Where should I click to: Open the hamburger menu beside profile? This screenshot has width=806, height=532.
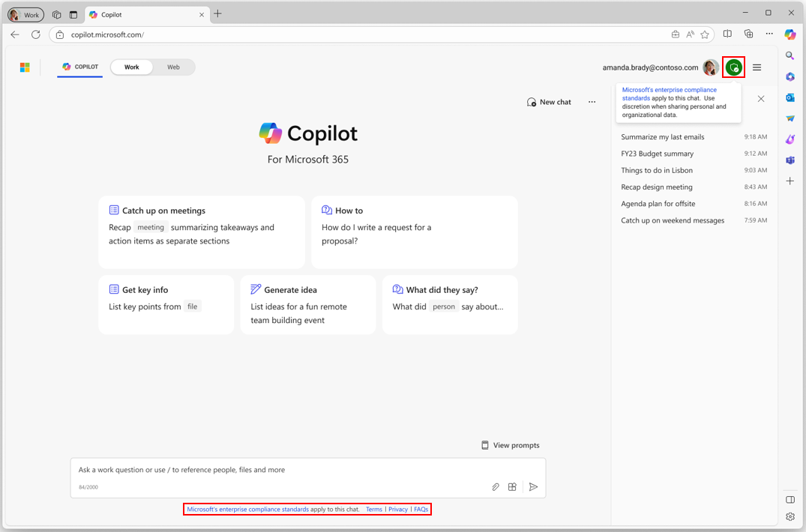point(757,67)
